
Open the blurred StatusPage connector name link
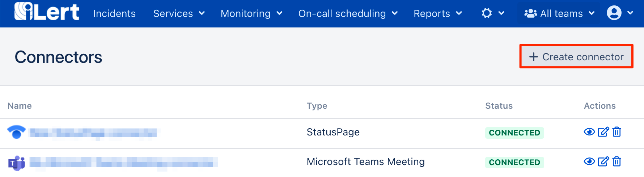[93, 133]
